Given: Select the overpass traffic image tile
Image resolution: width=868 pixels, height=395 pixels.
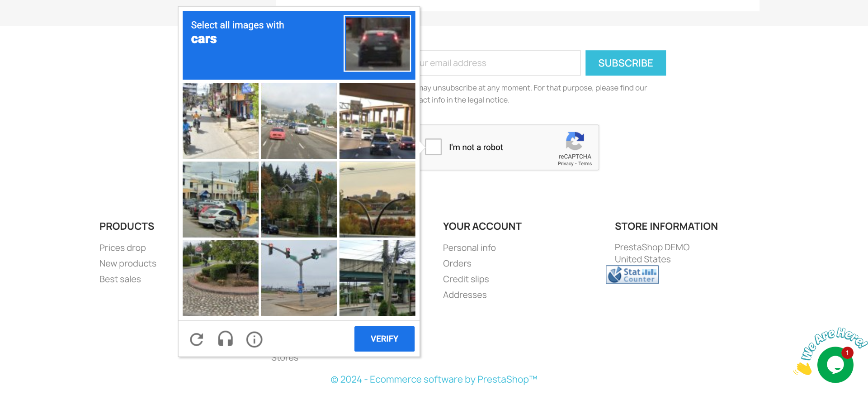Looking at the screenshot, I should coord(377,121).
